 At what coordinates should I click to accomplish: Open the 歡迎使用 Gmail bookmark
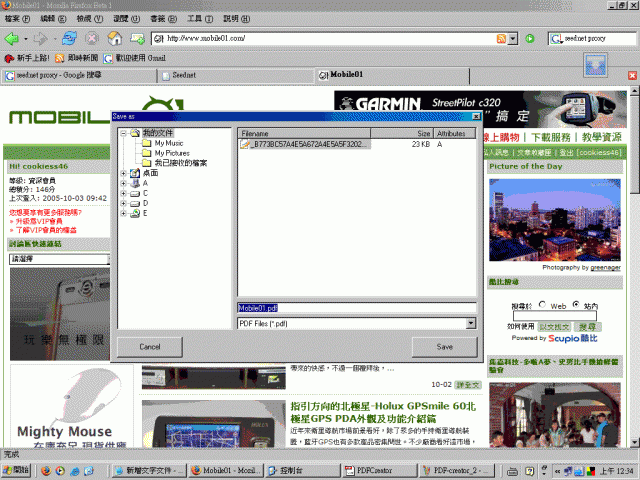pos(135,58)
